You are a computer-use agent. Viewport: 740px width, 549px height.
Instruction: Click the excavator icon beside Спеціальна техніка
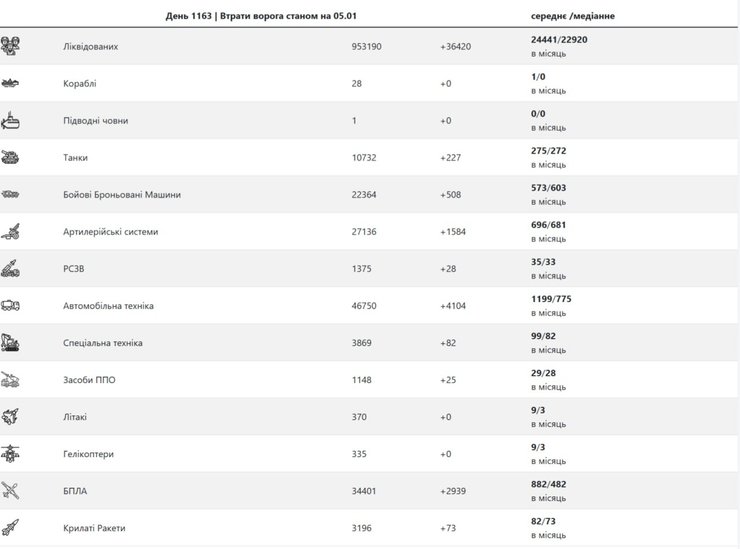coord(11,342)
